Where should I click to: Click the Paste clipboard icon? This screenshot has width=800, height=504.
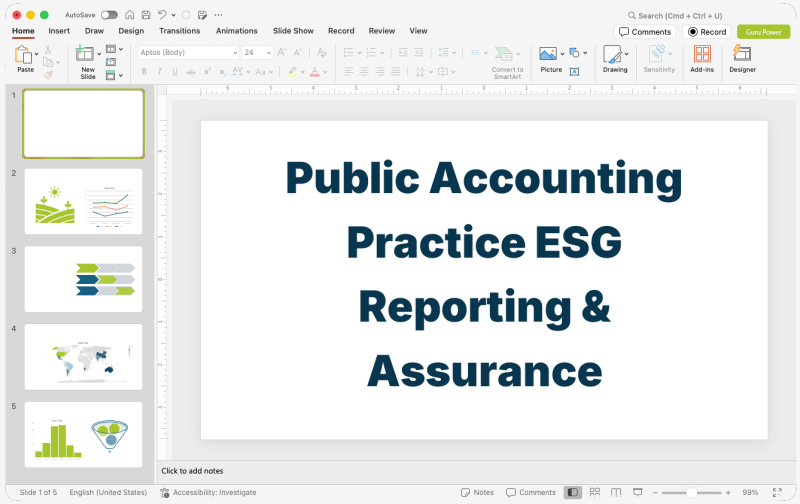tap(23, 55)
